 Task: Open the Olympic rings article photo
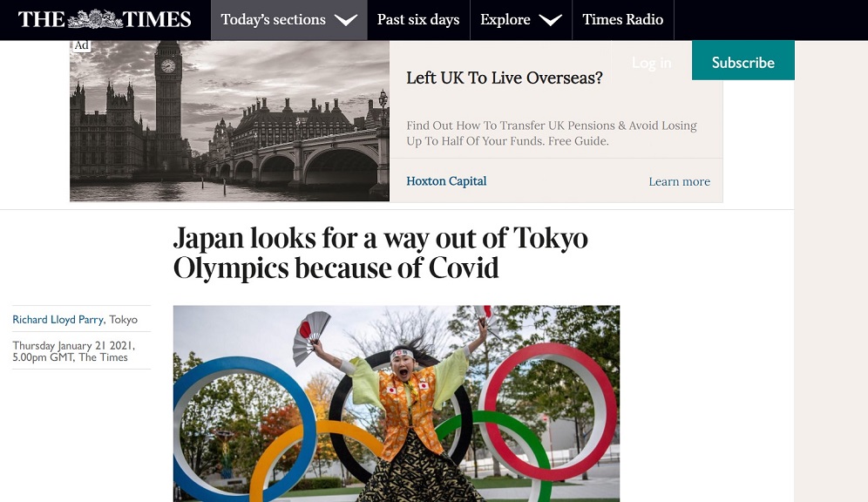tap(397, 404)
